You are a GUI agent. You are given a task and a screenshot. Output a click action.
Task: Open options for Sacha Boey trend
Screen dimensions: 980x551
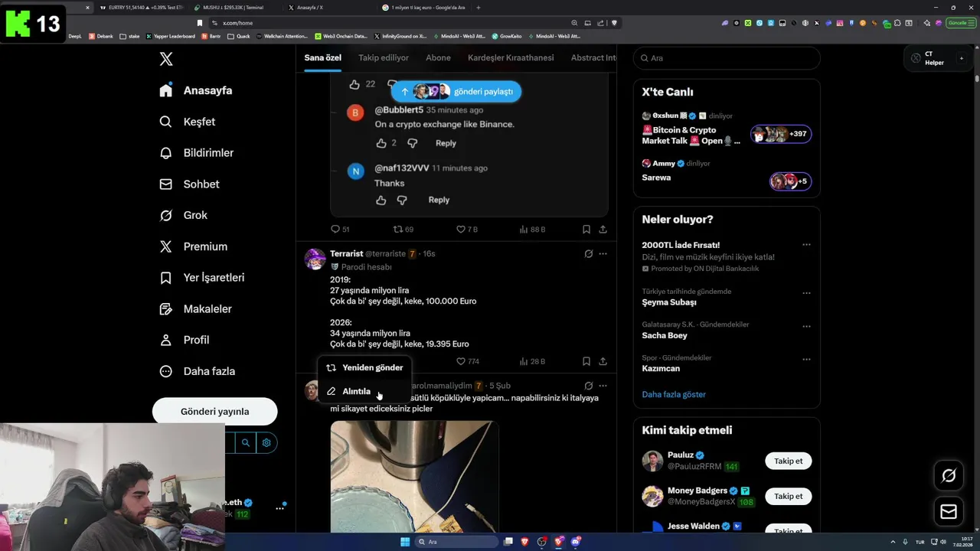[806, 326]
